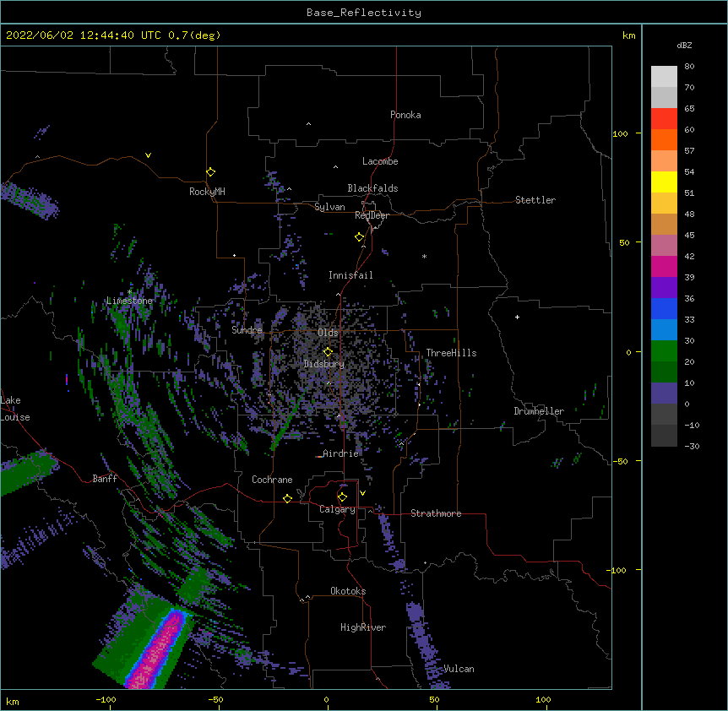Click the Limestone label
Screen dimensions: 728x711
tap(129, 301)
